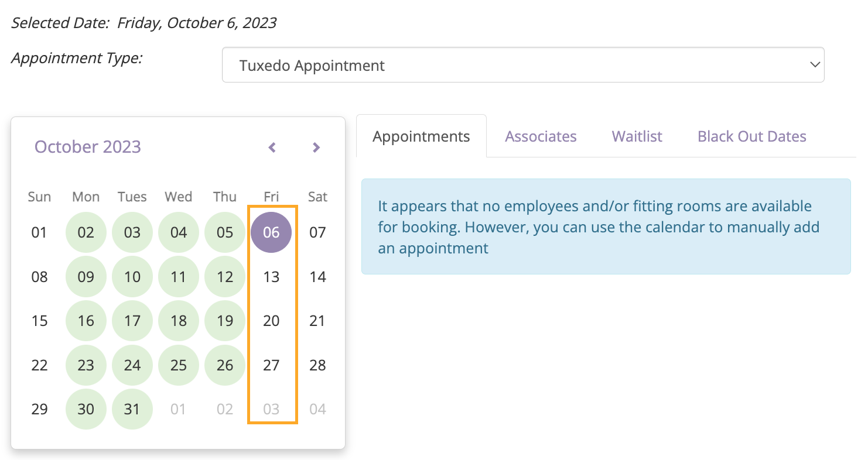Viewport: 868px width, 460px height.
Task: Choose Friday October 20
Action: [x=271, y=321]
